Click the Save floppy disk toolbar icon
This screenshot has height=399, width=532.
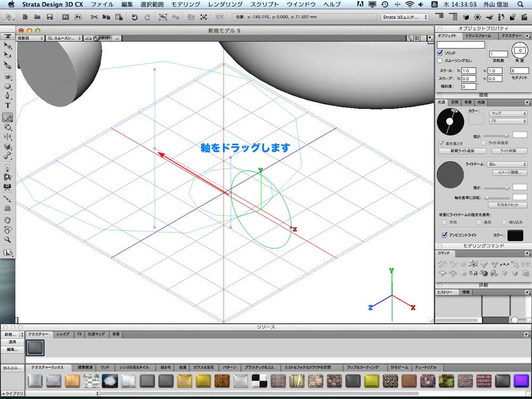[x=50, y=17]
